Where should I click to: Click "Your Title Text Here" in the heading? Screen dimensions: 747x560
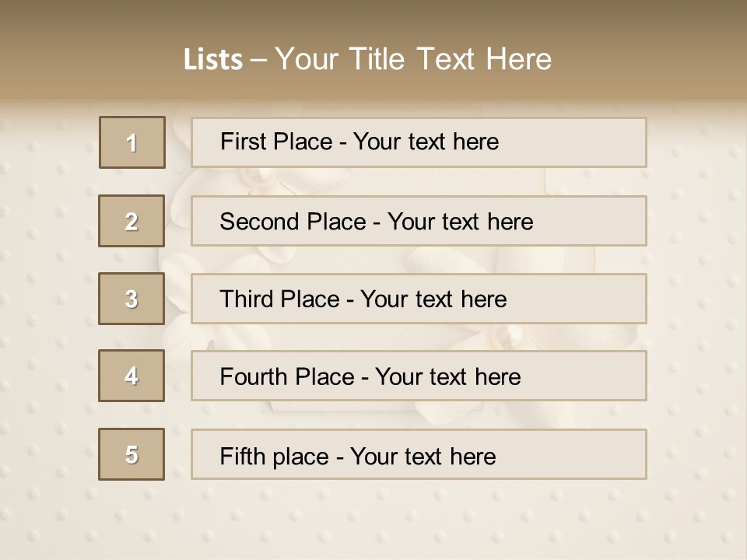[x=413, y=59]
